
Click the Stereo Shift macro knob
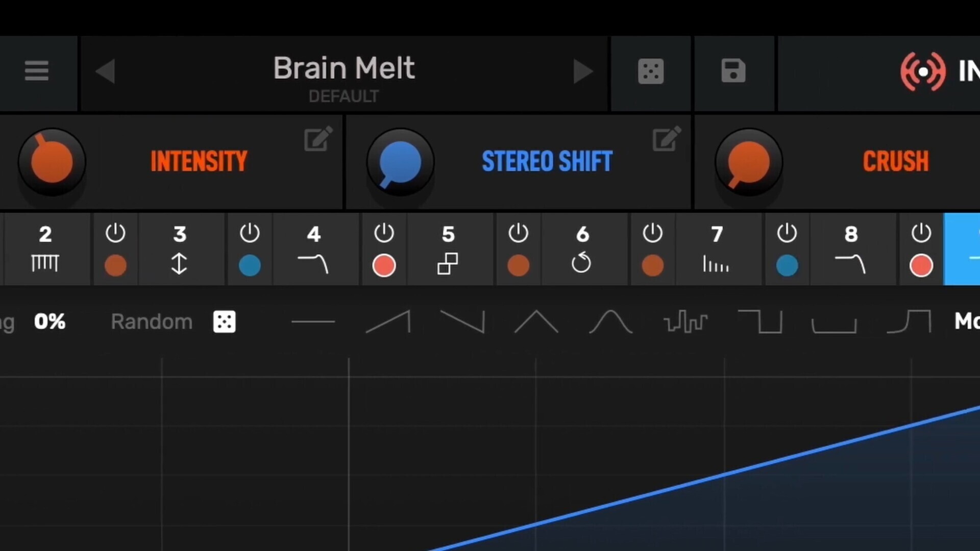click(x=400, y=162)
